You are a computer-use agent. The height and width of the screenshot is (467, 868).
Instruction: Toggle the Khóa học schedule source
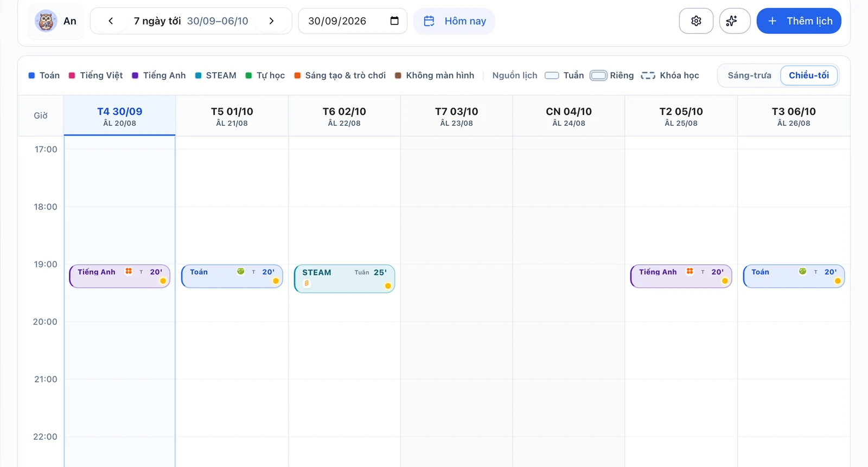click(670, 75)
